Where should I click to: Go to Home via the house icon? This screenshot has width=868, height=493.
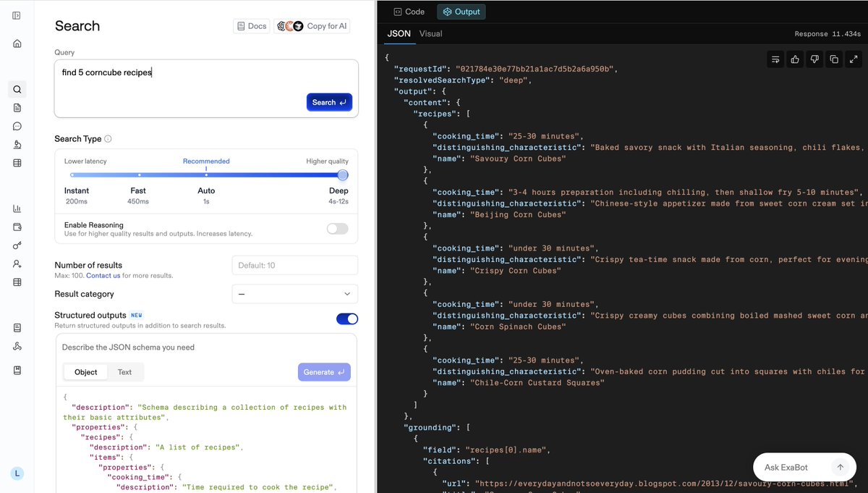[x=17, y=43]
